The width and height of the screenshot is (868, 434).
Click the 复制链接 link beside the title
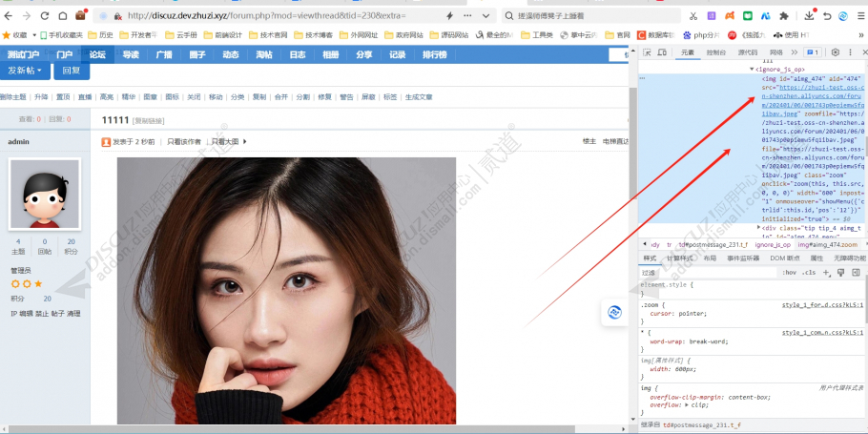coord(149,121)
